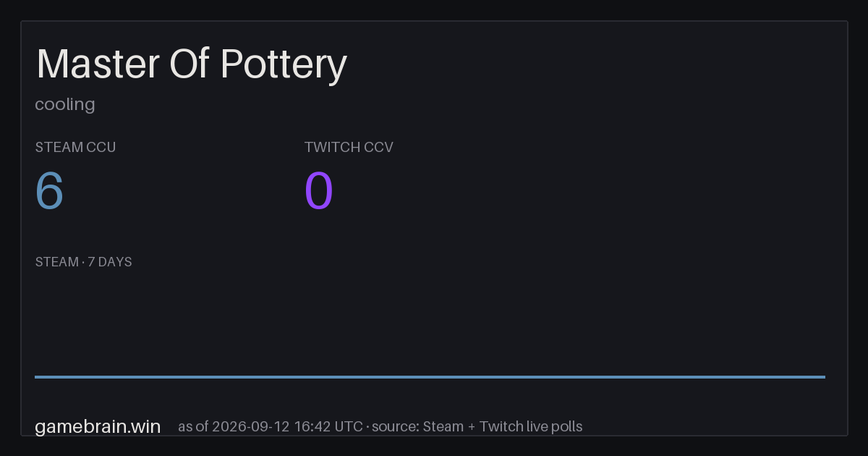The image size is (868, 456).
Task: Select the cooling status label
Action: pyautogui.click(x=65, y=104)
